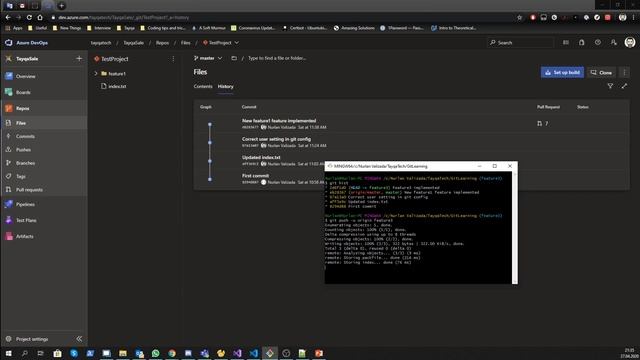This screenshot has height=360, width=640.
Task: Open Visual Studio Code from taskbar
Action: pyautogui.click(x=253, y=353)
